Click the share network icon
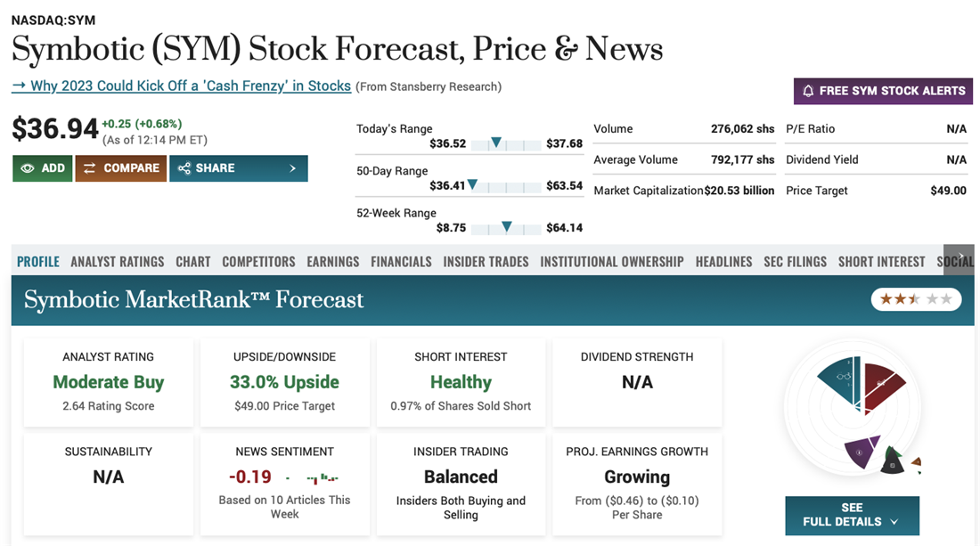This screenshot has height=546, width=980. point(184,168)
